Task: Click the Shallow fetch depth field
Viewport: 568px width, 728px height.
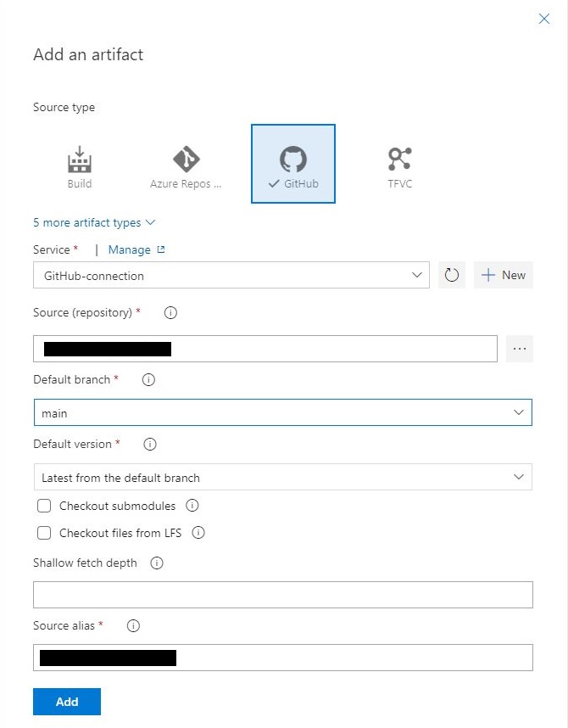Action: 282,595
